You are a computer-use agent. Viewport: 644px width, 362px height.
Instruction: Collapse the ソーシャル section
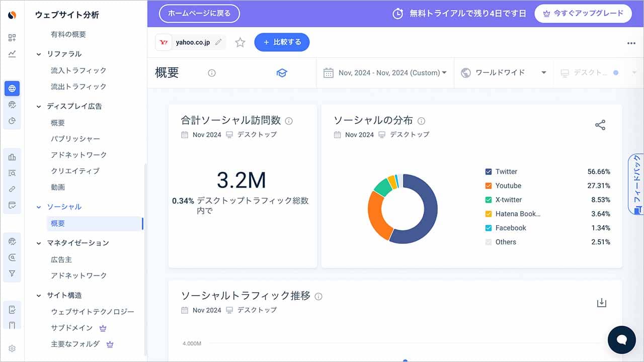click(x=39, y=207)
